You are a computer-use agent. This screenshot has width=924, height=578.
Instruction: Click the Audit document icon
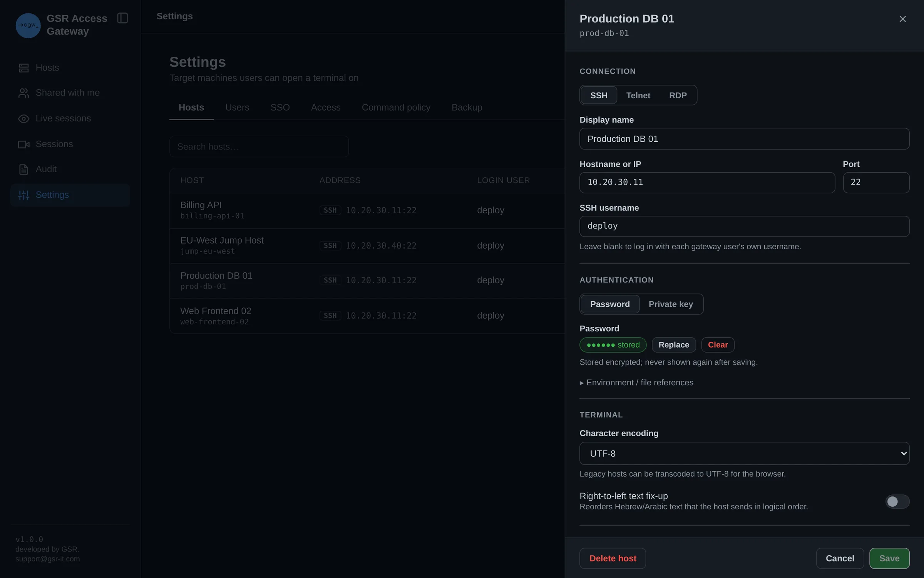(24, 169)
